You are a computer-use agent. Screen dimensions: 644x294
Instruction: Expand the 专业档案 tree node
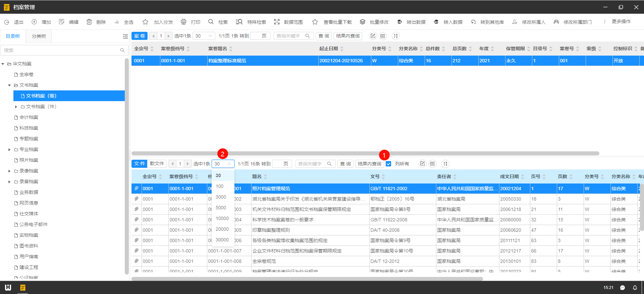point(9,149)
